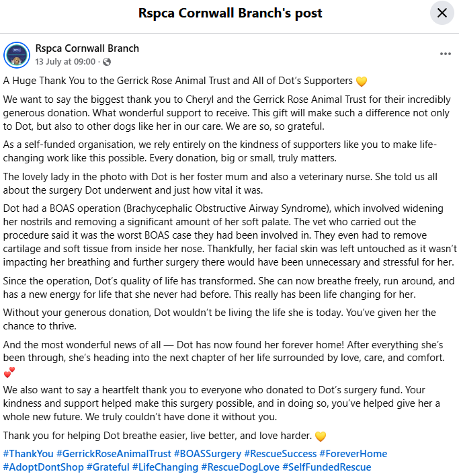Open the #BOASSurgery hashtag
Image resolution: width=459 pixels, height=476 pixels.
(x=208, y=454)
